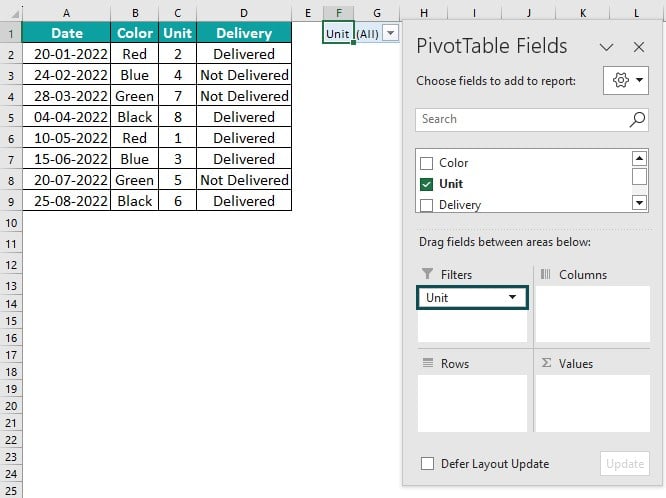Open the task pane options chevron
The width and height of the screenshot is (666, 498).
(x=606, y=47)
